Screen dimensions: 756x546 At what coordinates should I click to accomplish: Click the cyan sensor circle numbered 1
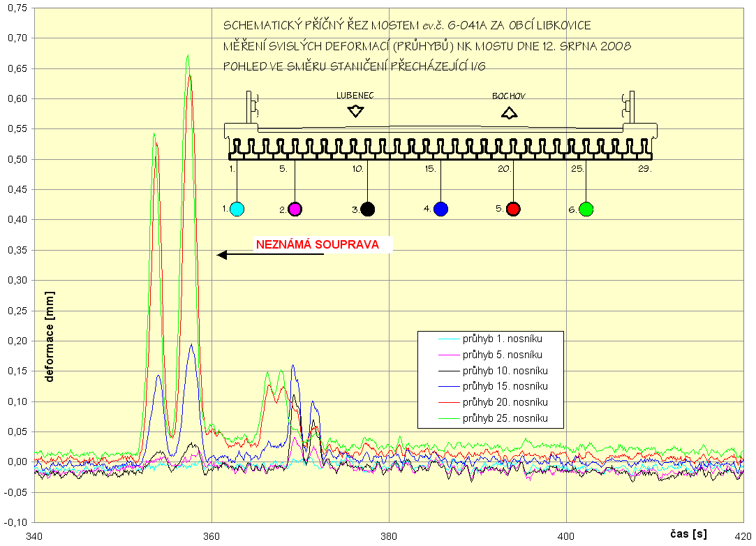[x=237, y=209]
